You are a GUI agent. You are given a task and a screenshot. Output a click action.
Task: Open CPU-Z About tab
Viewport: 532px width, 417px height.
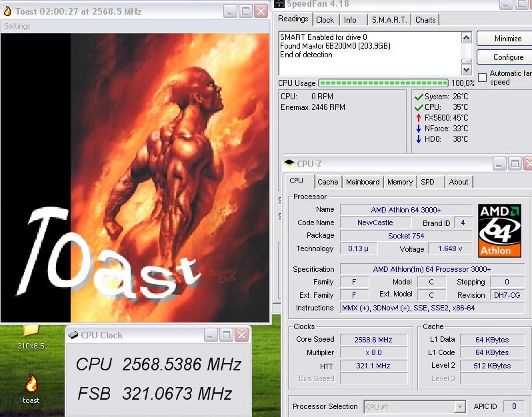tap(459, 182)
